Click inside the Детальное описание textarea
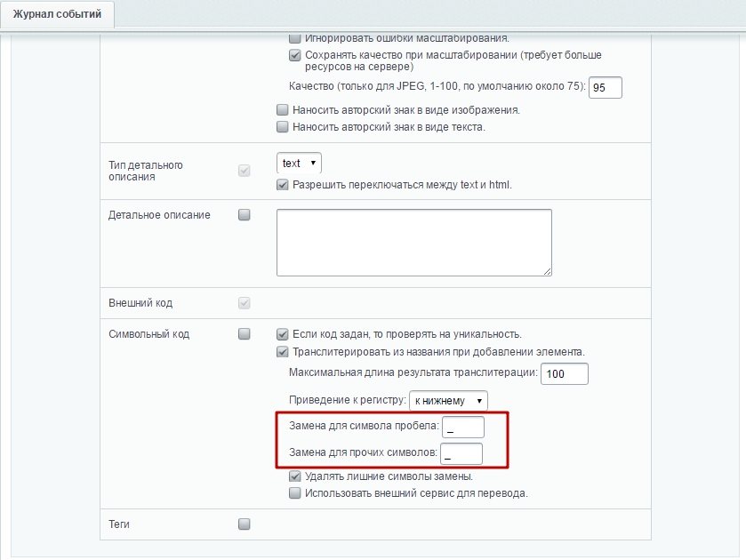Viewport: 746px width, 560px height. [x=414, y=243]
